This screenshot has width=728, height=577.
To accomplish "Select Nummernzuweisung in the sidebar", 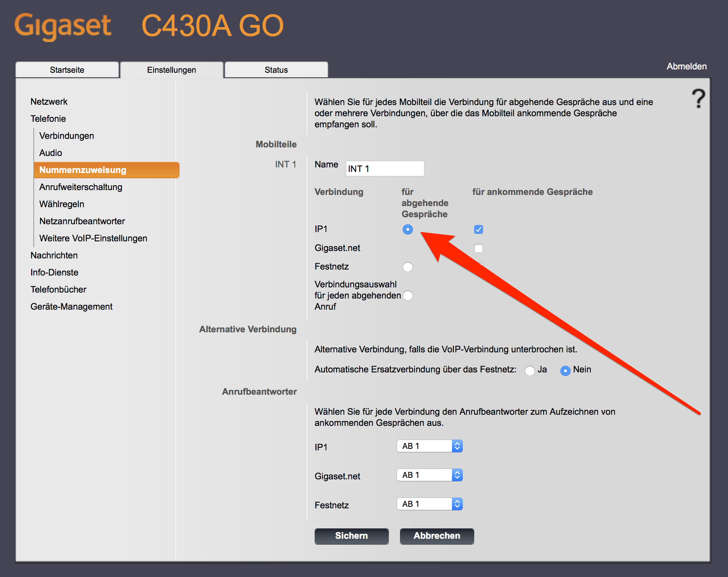I will pyautogui.click(x=106, y=170).
